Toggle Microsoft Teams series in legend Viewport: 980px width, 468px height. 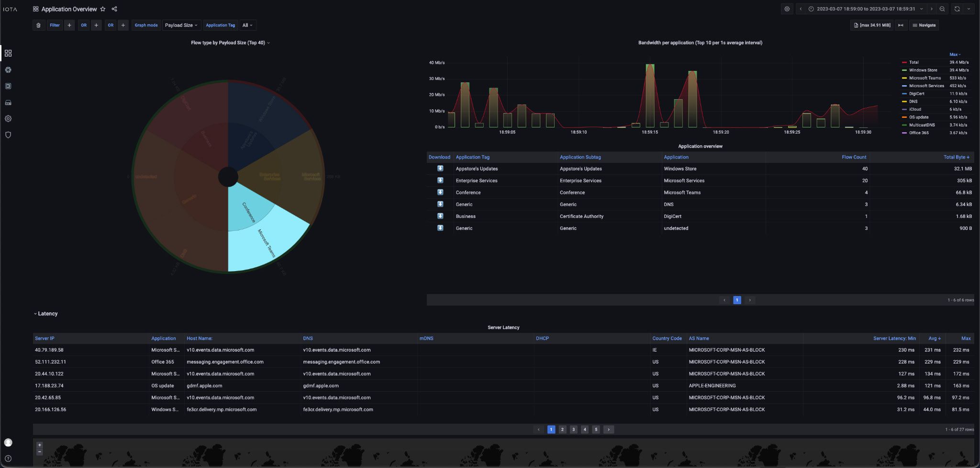[x=924, y=78]
